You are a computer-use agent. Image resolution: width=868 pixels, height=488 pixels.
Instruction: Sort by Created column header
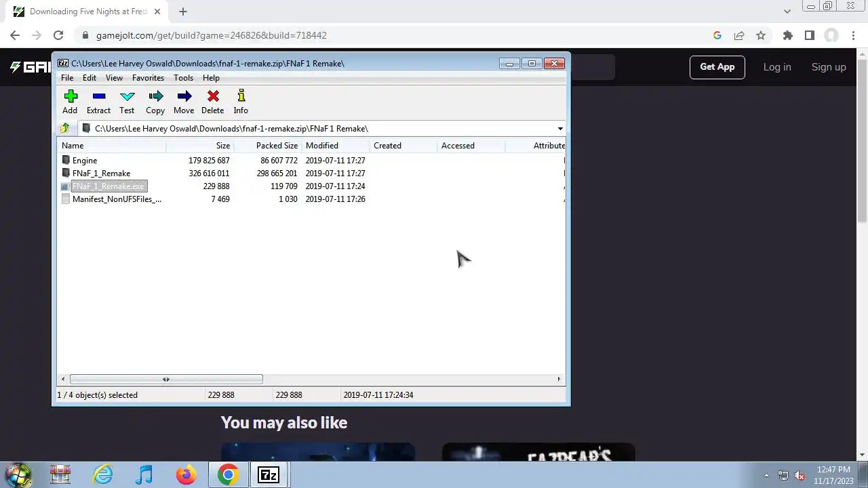403,146
